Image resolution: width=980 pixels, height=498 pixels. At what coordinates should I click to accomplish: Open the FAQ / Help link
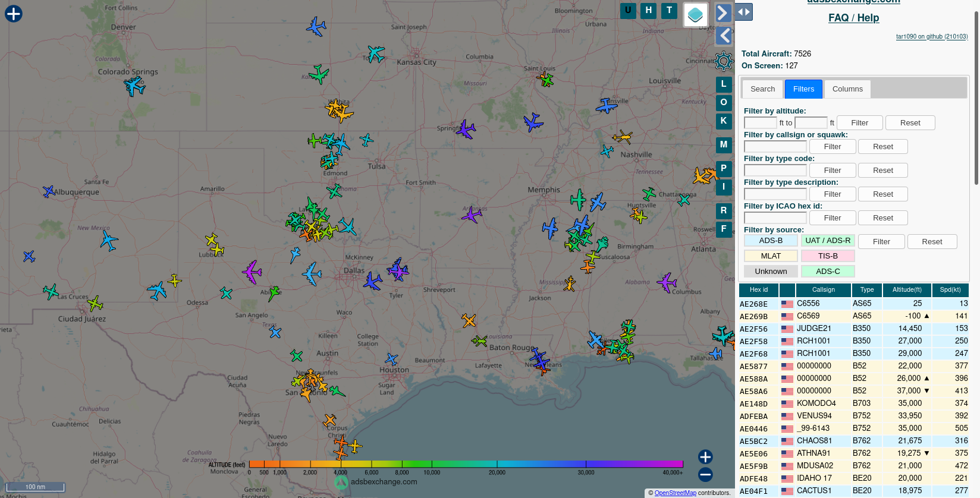(x=853, y=18)
